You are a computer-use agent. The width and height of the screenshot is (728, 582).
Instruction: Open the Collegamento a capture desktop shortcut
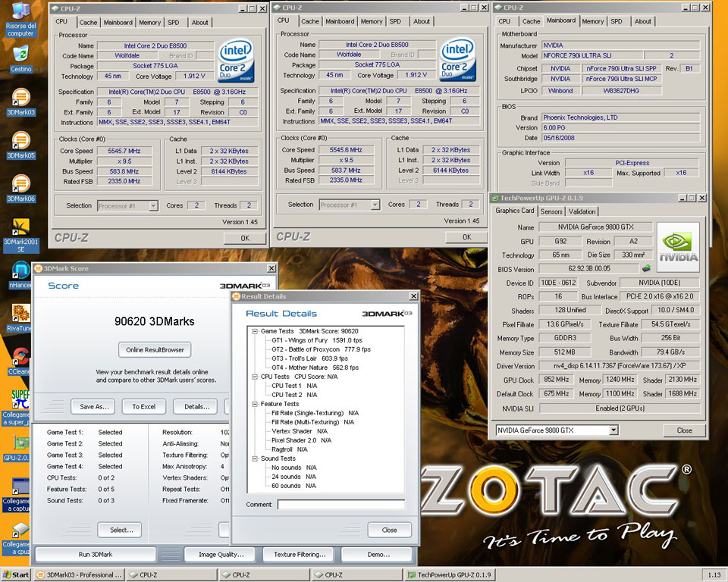point(17,494)
